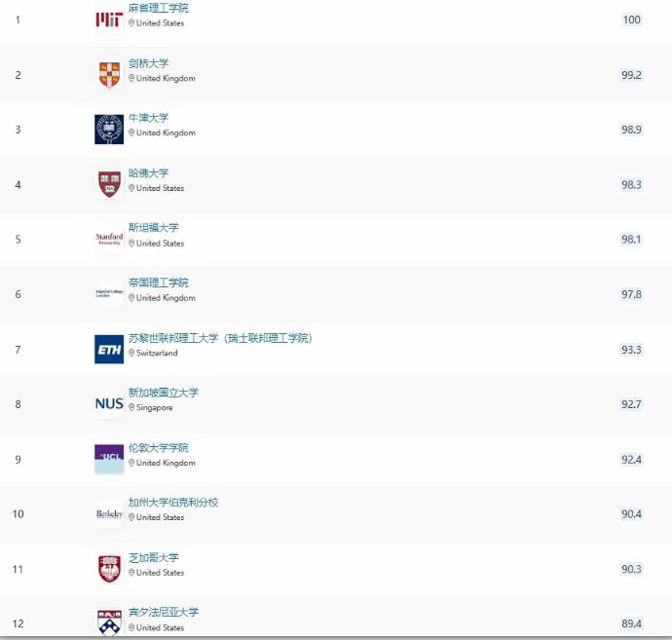The height and width of the screenshot is (640, 672).
Task: Select the 100 score for MIT
Action: 631,19
